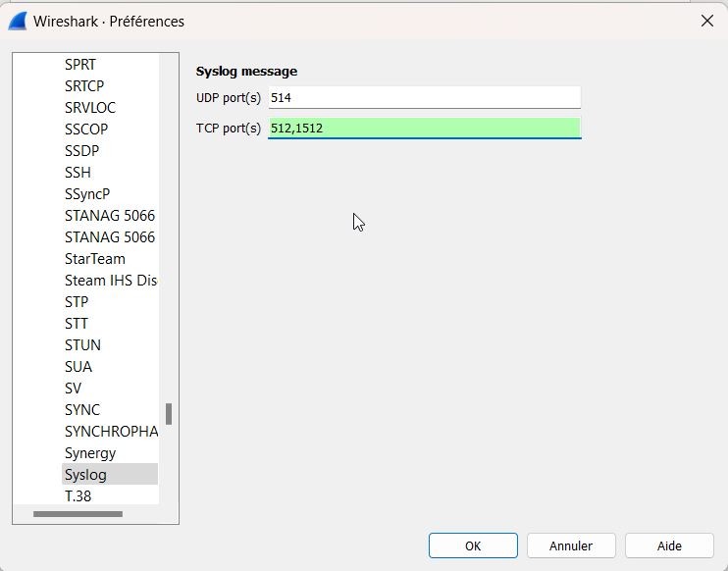The height and width of the screenshot is (571, 728).
Task: Select STP protocol
Action: coord(77,302)
